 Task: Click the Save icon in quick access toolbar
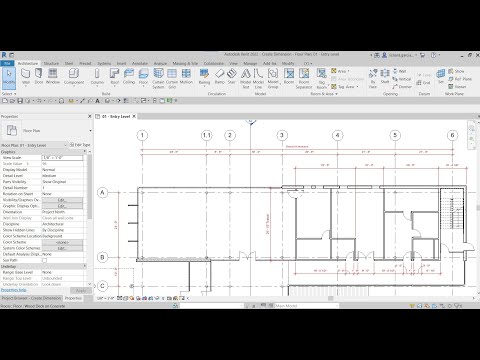coord(20,100)
